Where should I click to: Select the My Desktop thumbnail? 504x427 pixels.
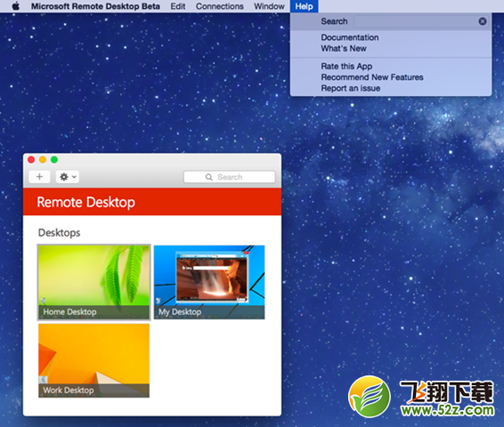pos(209,282)
